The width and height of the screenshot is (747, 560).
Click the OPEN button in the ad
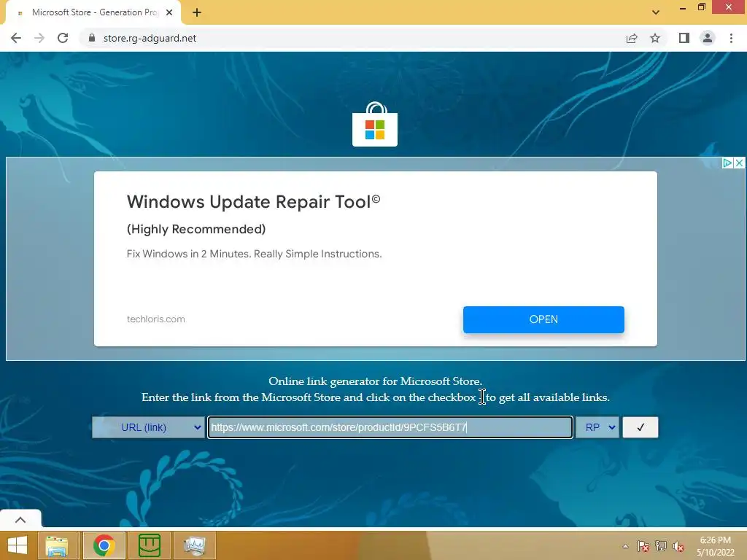(x=543, y=319)
